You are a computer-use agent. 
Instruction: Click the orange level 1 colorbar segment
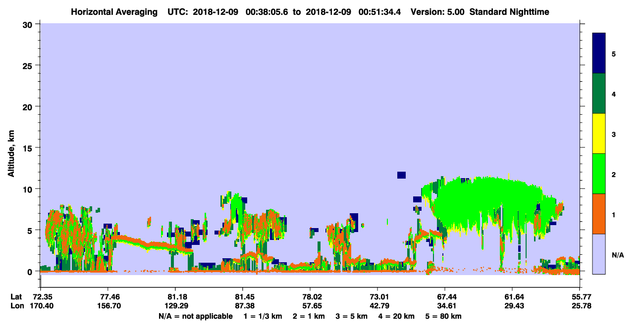[599, 214]
